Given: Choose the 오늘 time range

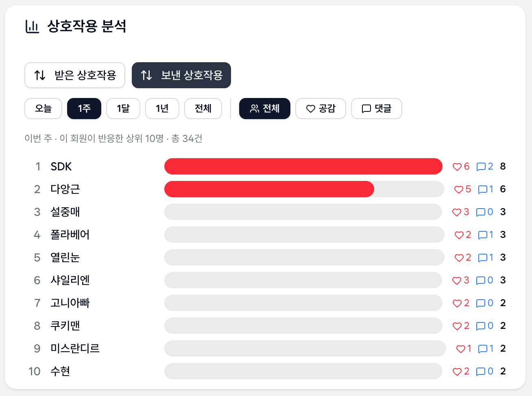Looking at the screenshot, I should point(43,109).
